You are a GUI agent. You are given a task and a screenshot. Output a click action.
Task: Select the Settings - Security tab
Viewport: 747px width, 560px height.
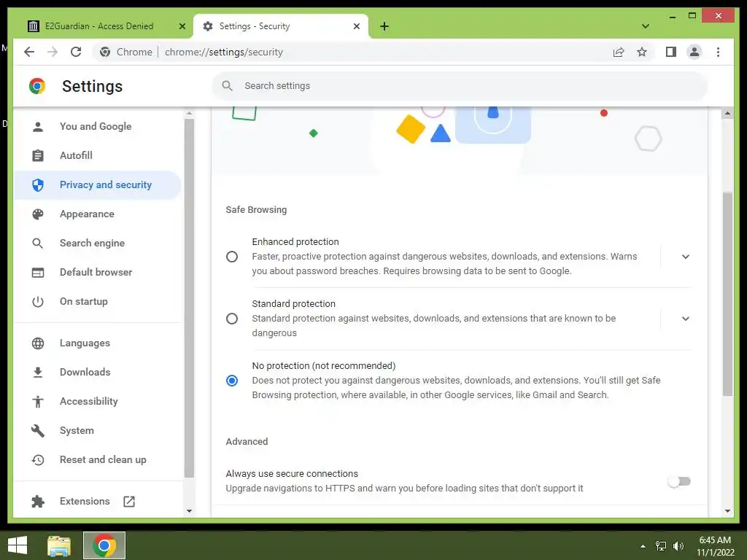[281, 26]
